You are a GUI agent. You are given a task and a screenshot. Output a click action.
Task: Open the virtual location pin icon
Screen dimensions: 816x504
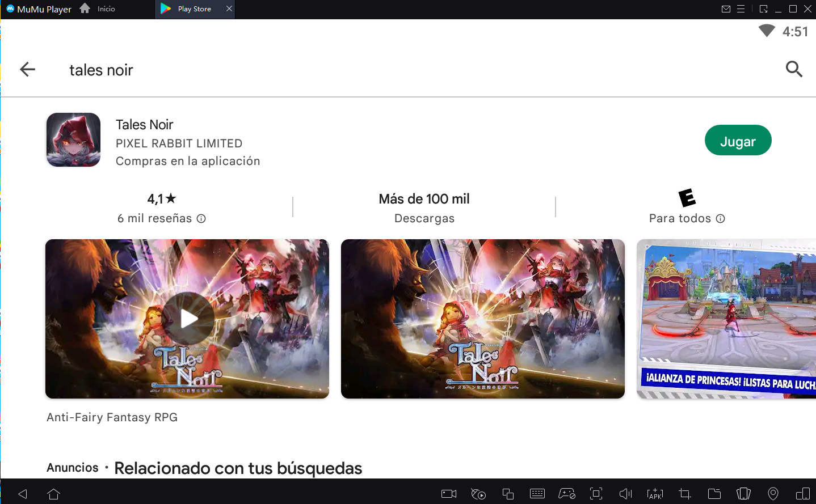pos(773,494)
